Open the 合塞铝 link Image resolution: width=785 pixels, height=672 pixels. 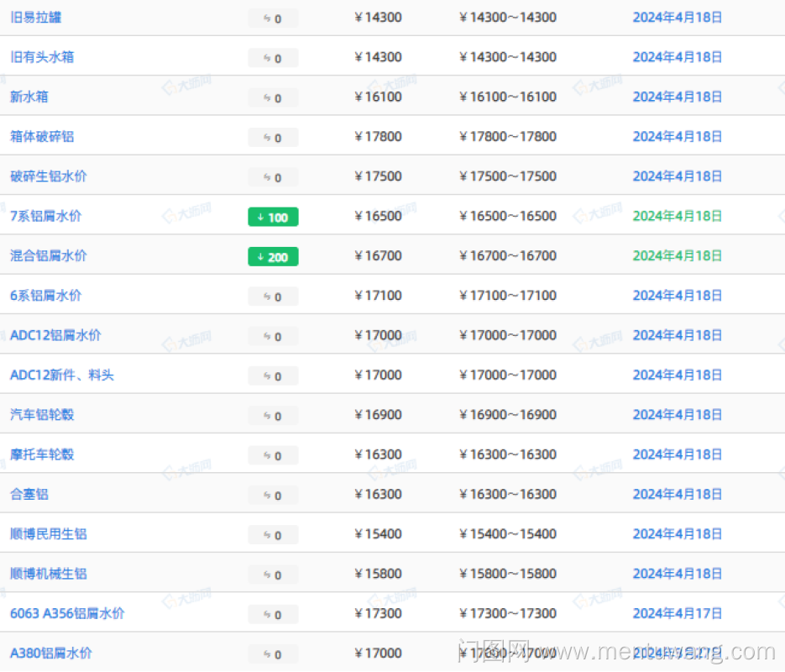pos(29,494)
